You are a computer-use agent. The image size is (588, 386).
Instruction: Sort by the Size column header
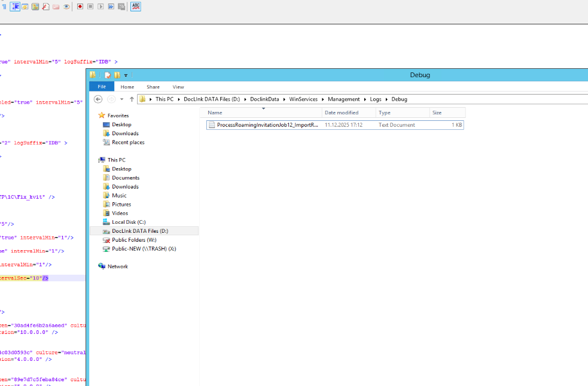click(447, 113)
